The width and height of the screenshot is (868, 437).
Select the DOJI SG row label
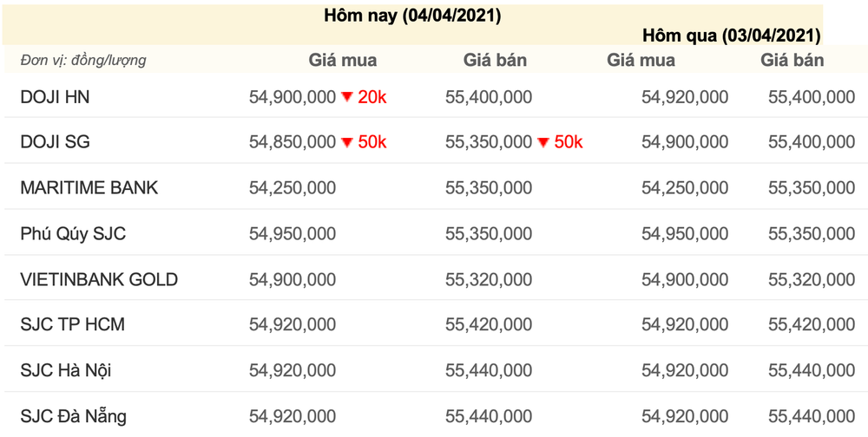[x=55, y=143]
